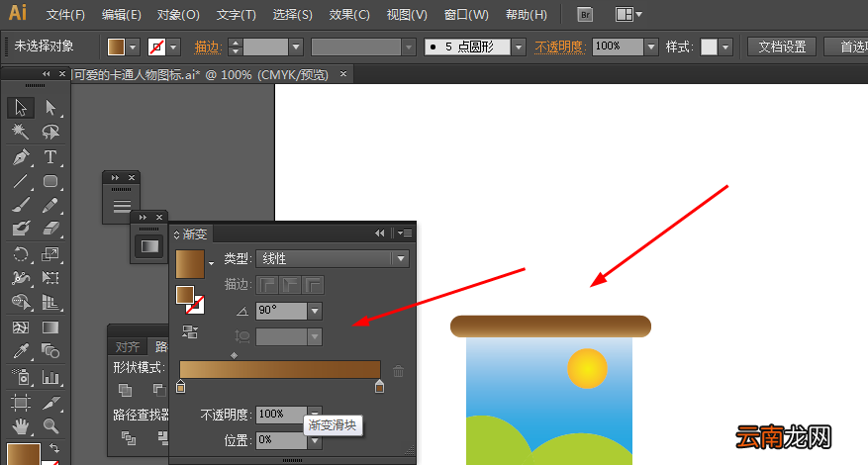The height and width of the screenshot is (465, 868).
Task: Select the Selection tool (black arrow)
Action: pyautogui.click(x=21, y=108)
